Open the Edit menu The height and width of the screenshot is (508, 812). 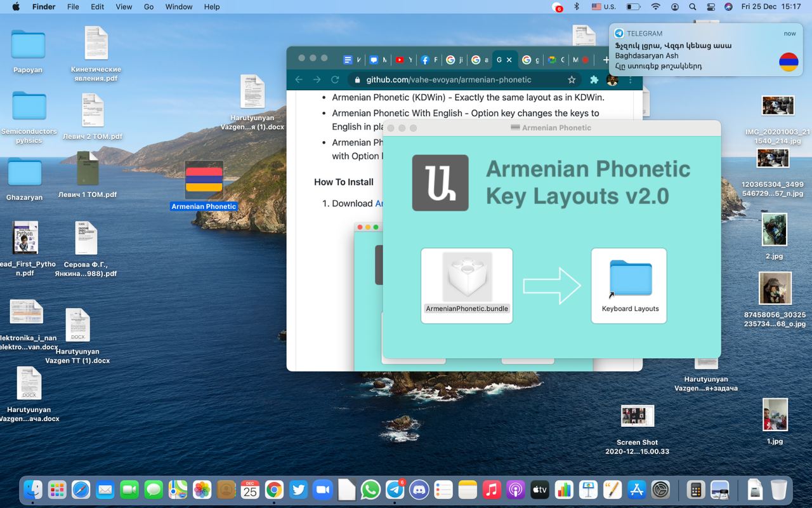point(97,7)
